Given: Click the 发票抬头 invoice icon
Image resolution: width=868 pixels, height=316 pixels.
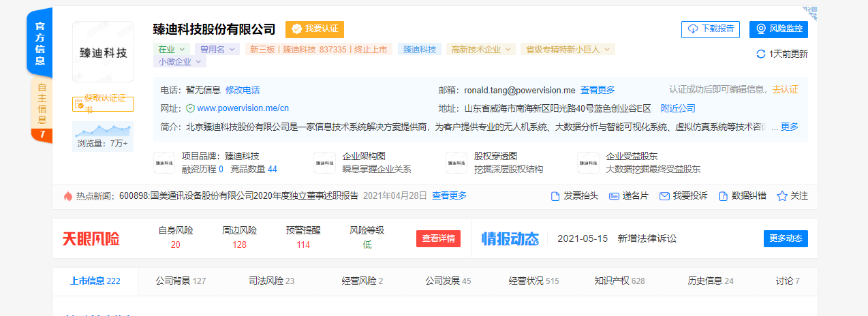Looking at the screenshot, I should point(555,196).
